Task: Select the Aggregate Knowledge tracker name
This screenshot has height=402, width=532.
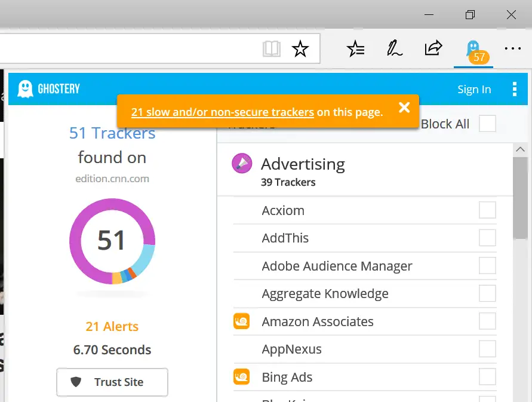Action: (325, 294)
